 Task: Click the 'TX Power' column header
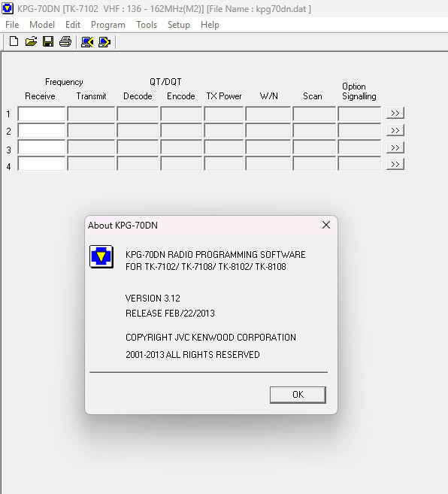(x=224, y=96)
